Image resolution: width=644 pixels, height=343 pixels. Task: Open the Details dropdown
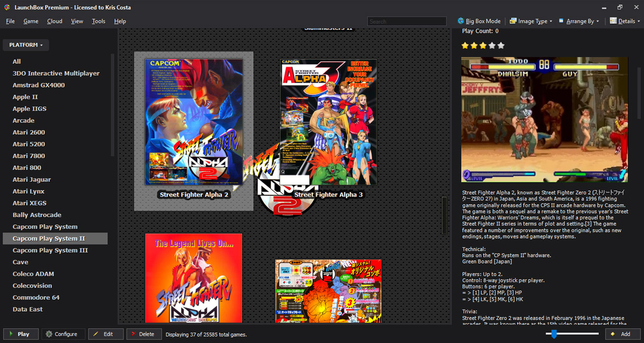625,21
